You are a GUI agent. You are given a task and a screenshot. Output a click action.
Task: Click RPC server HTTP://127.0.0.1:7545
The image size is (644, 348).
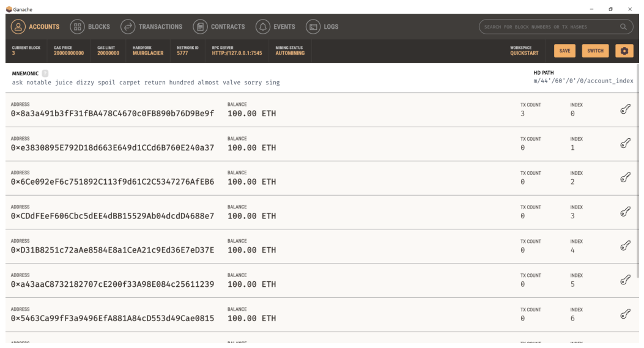click(237, 53)
